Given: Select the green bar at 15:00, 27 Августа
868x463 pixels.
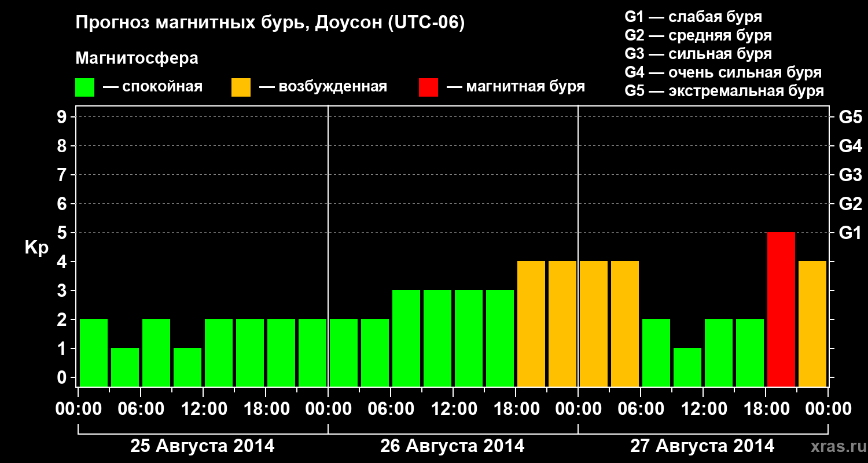Looking at the screenshot, I should [x=750, y=352].
